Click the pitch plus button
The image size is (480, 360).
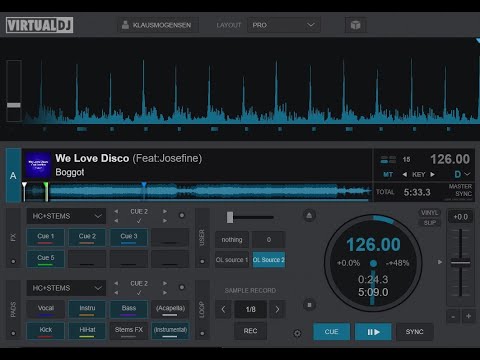click(x=468, y=316)
